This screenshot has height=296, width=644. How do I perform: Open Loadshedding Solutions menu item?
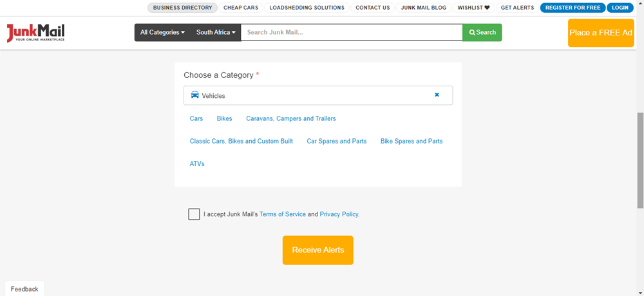point(307,8)
